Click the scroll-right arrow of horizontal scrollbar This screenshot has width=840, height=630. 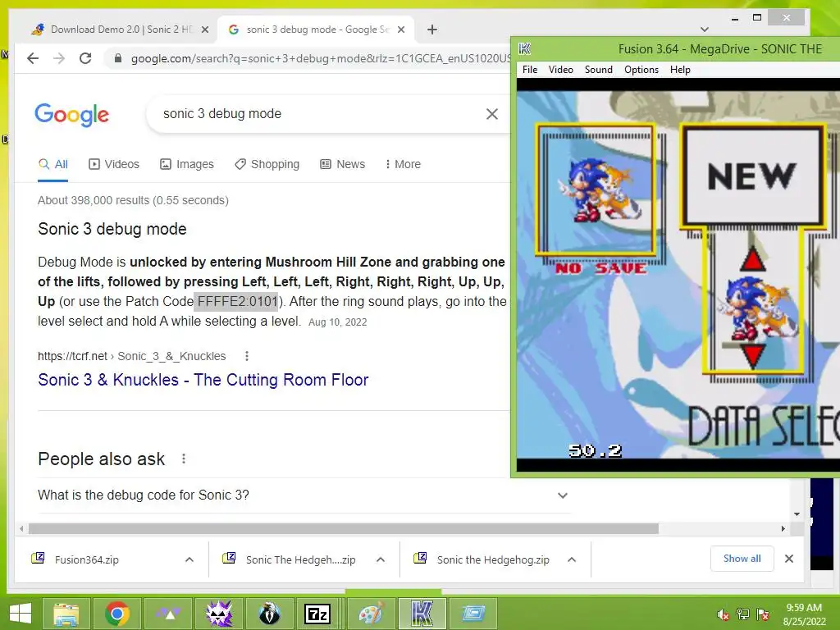pos(783,529)
